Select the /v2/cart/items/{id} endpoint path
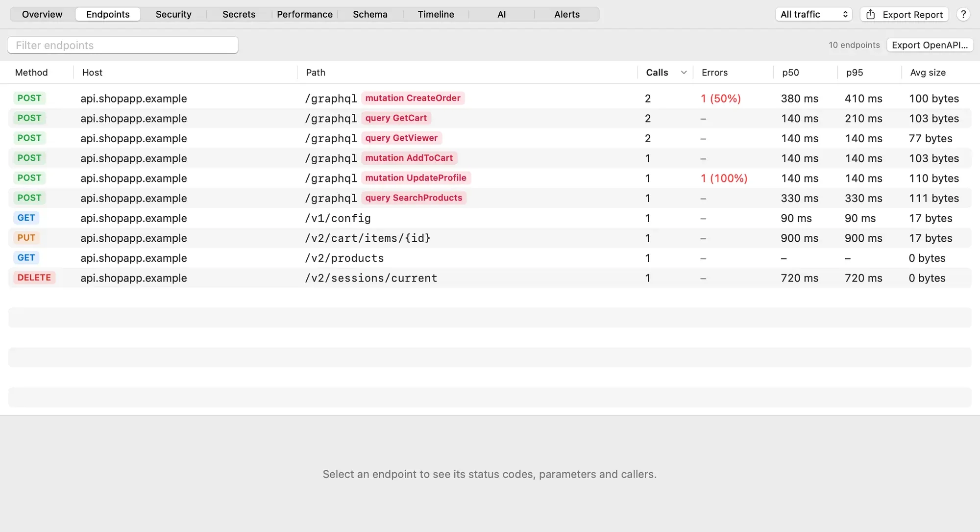This screenshot has width=980, height=532. coord(367,238)
